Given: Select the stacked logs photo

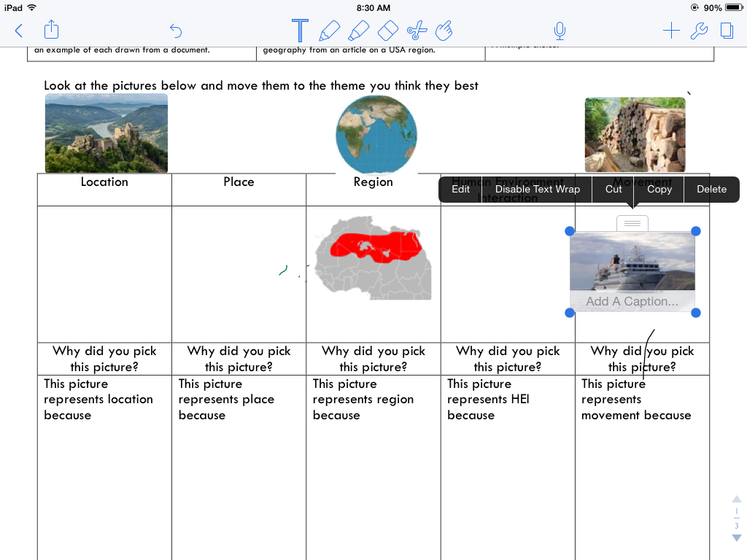Looking at the screenshot, I should 635,135.
